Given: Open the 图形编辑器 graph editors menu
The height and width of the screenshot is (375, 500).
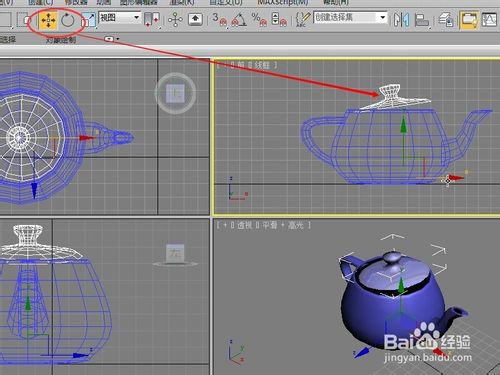Looking at the screenshot, I should point(139,2).
